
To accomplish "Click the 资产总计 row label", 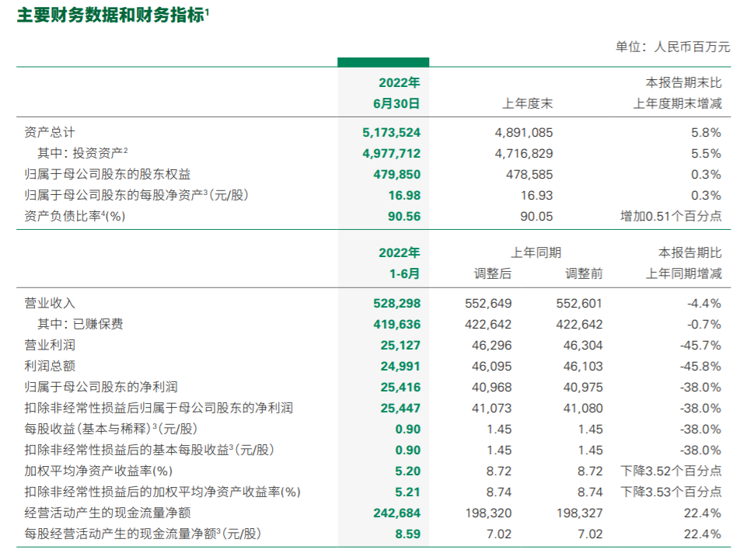I will click(50, 133).
